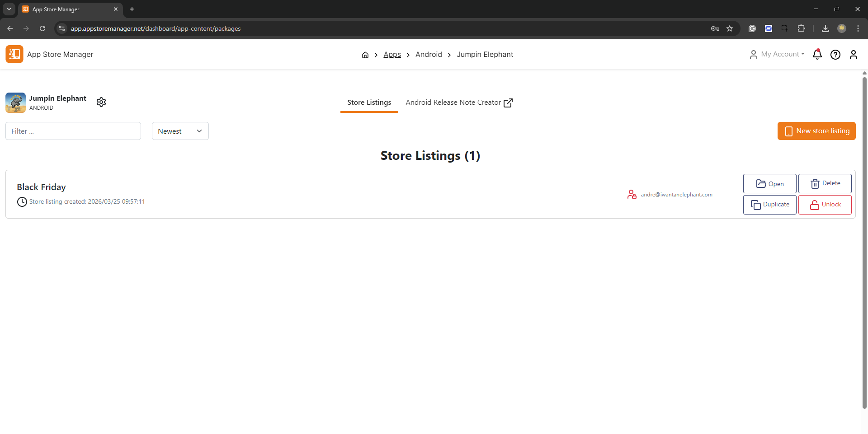Image resolution: width=868 pixels, height=434 pixels.
Task: Go to home via breadcrumb house icon
Action: [x=365, y=55]
